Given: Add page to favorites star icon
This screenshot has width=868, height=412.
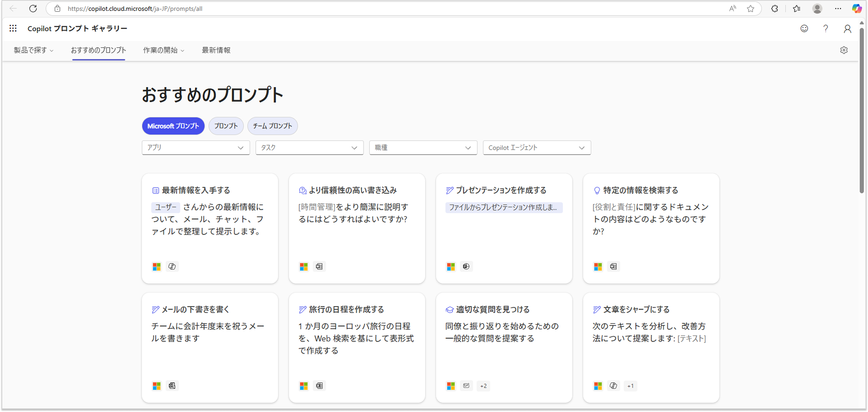Looking at the screenshot, I should (750, 9).
